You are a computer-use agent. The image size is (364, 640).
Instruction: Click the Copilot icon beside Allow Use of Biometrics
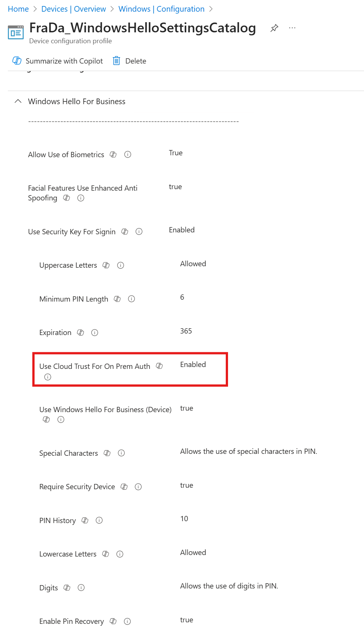click(113, 155)
